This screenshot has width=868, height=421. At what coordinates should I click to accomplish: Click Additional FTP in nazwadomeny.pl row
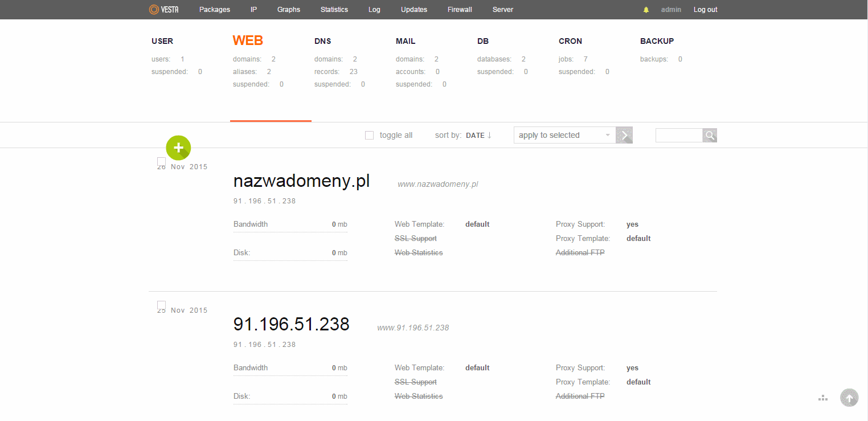tap(580, 252)
